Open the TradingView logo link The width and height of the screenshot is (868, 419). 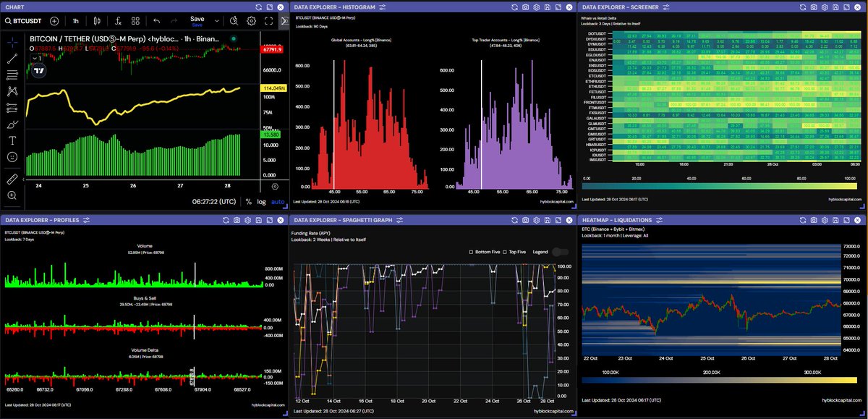pyautogui.click(x=40, y=71)
